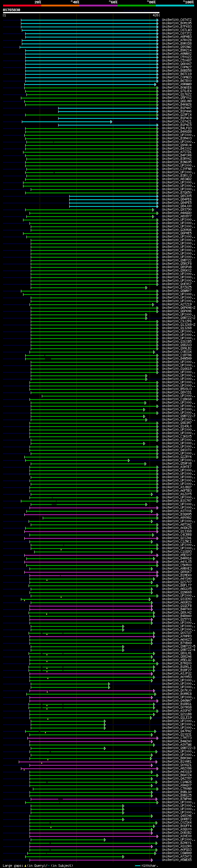Select UniRef100_A9V982 entry
Screen dimensions: 197x868
point(177,518)
